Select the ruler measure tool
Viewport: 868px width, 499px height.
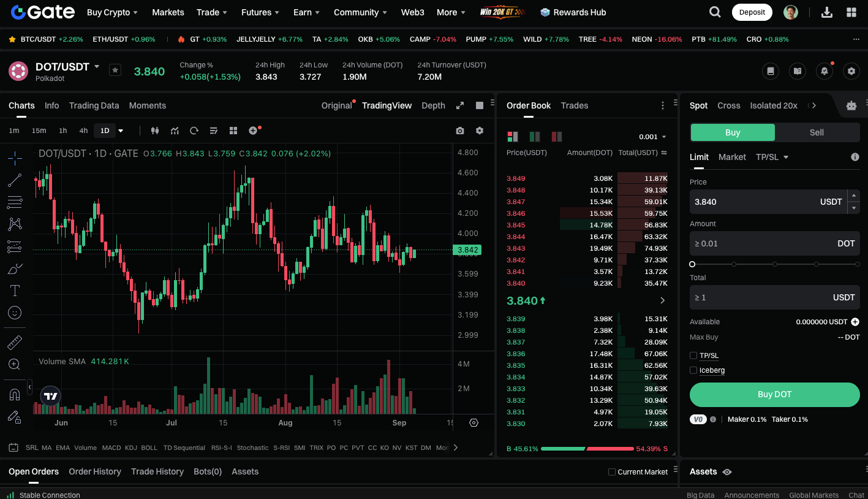tap(15, 342)
